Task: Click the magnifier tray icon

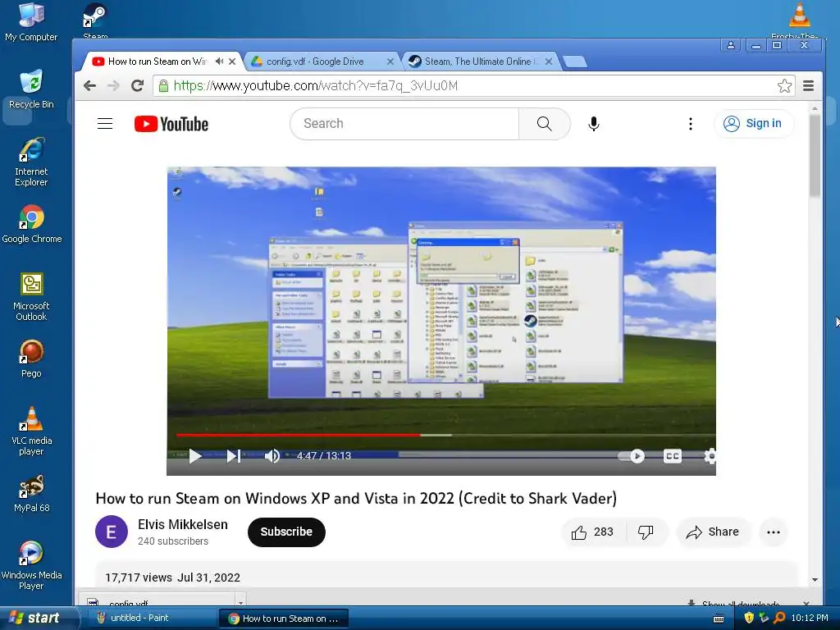Action: coord(779,618)
